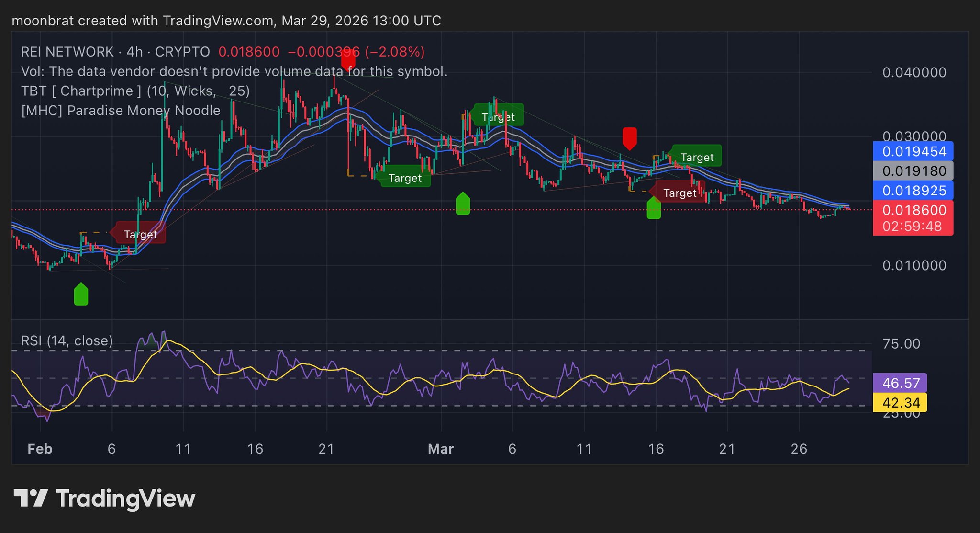
Task: Click the green Target label at early March peak
Action: 498,116
